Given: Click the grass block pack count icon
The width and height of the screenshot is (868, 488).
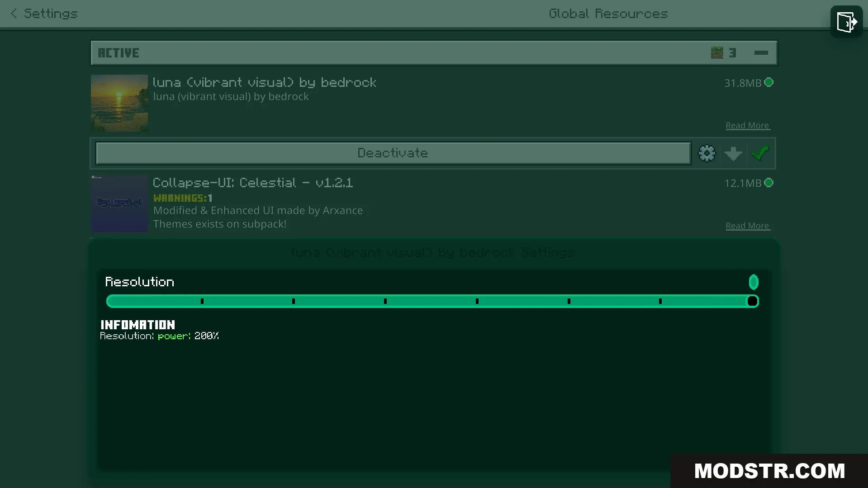Looking at the screenshot, I should (717, 53).
